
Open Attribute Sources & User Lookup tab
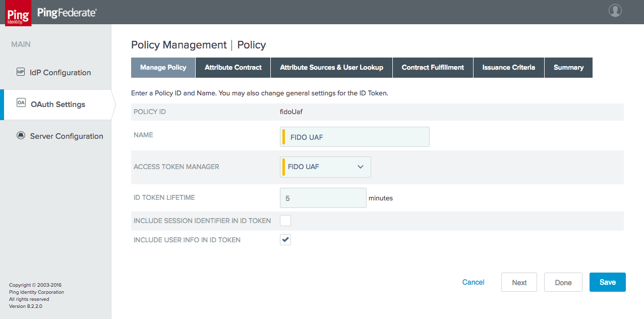click(331, 68)
